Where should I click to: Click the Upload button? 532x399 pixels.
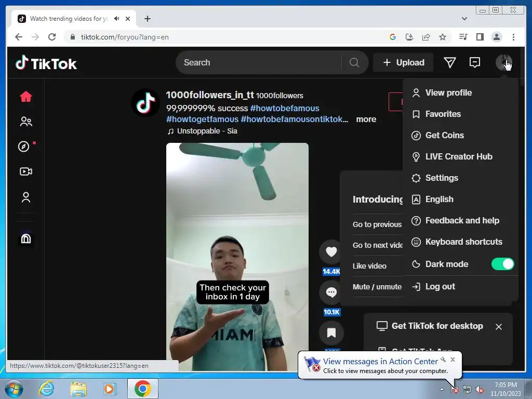(403, 62)
